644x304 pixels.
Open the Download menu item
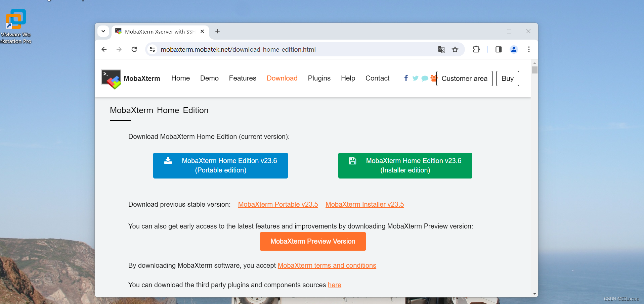pos(282,78)
